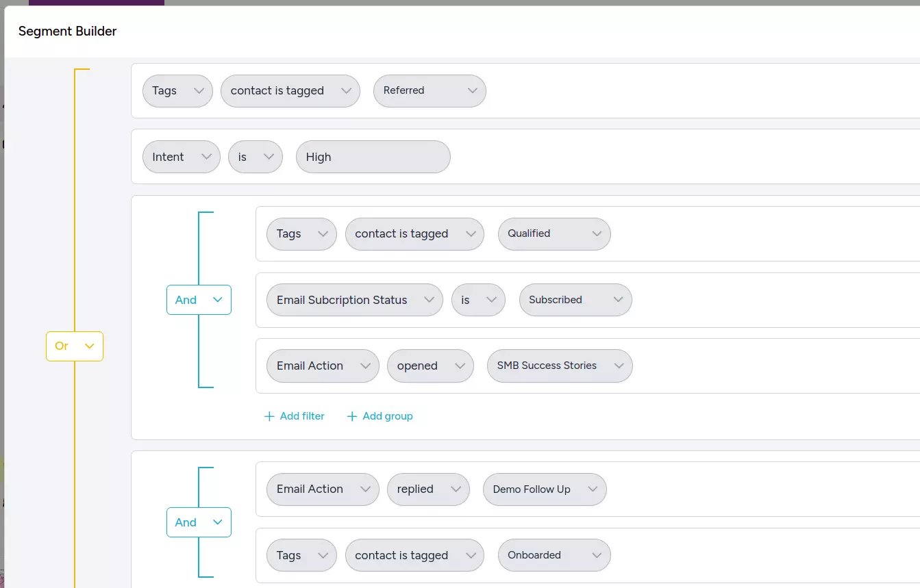Image resolution: width=920 pixels, height=588 pixels.
Task: Click the plus icon beside Add filter
Action: tap(269, 416)
